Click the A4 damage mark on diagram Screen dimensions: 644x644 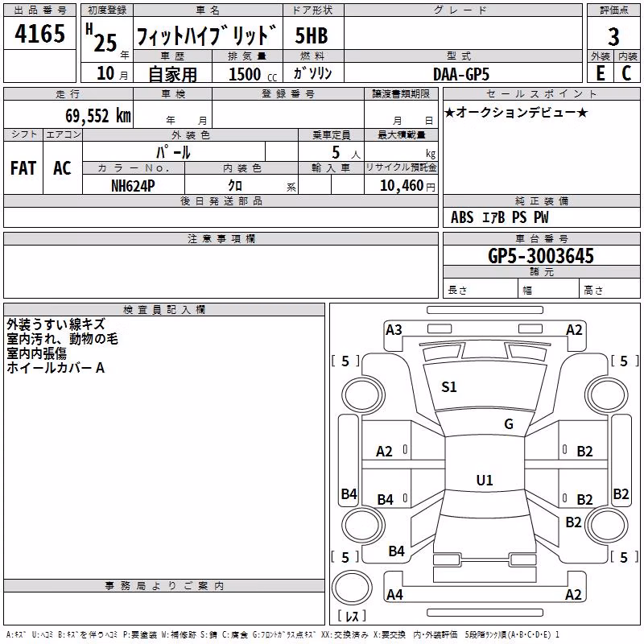tap(394, 594)
